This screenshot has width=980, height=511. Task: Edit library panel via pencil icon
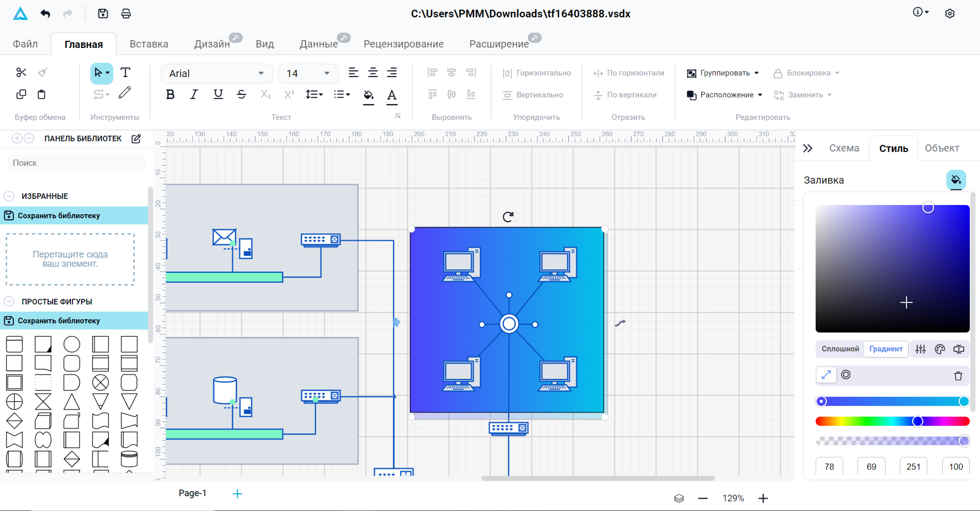tap(136, 139)
